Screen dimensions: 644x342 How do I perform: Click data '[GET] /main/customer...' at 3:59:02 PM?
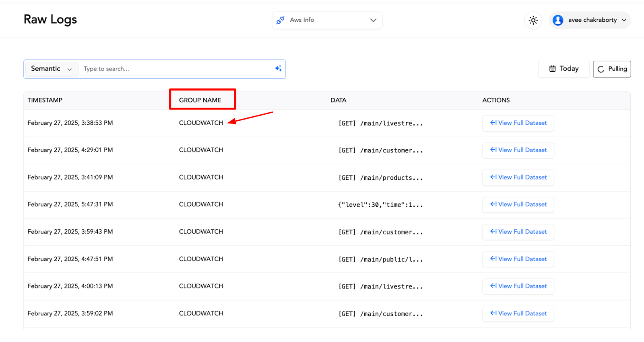click(x=380, y=314)
